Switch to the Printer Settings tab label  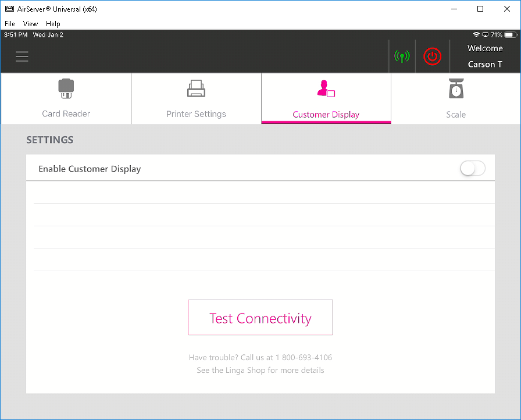coord(196,114)
